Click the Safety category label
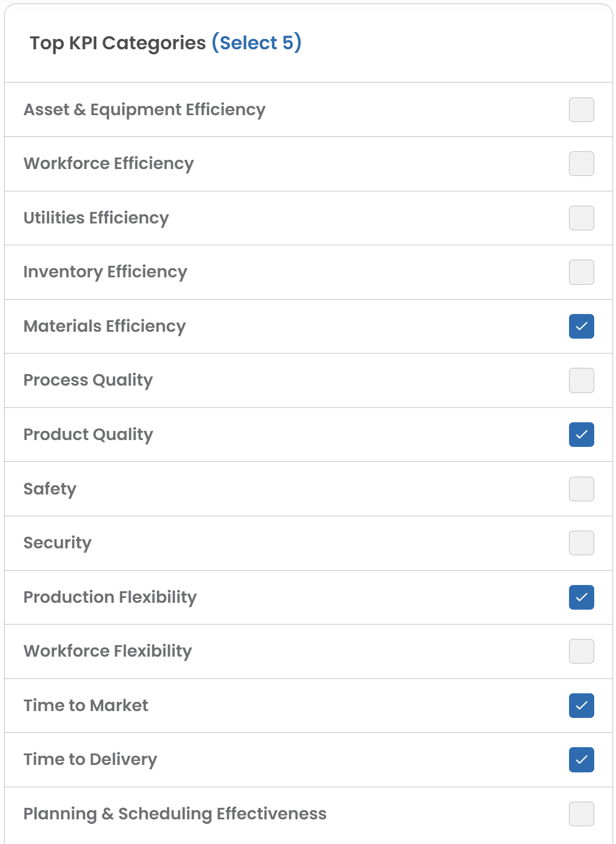The image size is (616, 844). point(50,489)
